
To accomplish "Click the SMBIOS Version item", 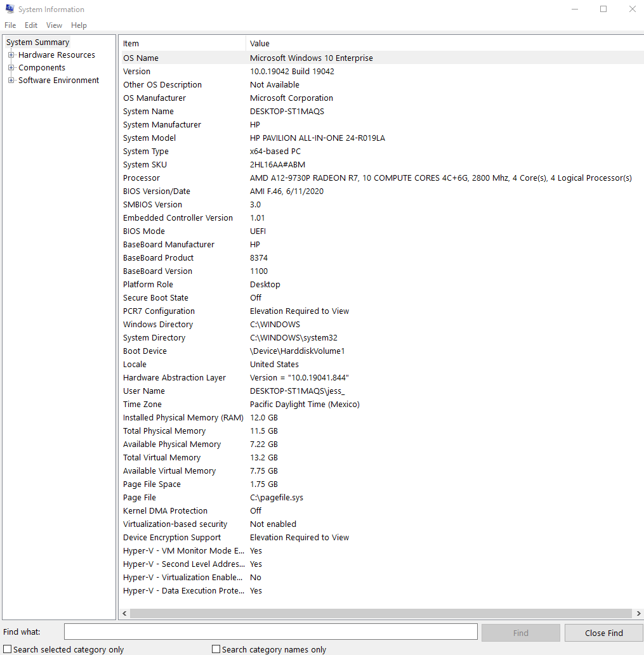I will [x=152, y=205].
